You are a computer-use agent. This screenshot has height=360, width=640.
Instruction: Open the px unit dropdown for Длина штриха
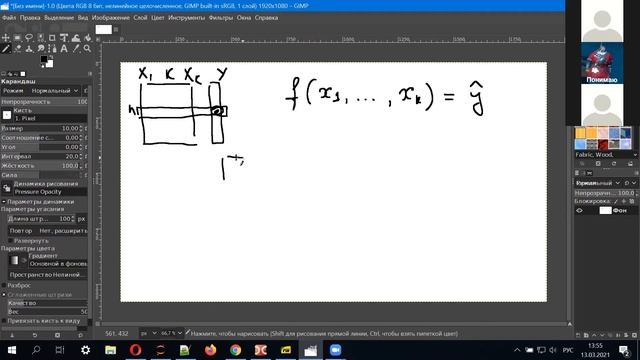tap(82, 219)
